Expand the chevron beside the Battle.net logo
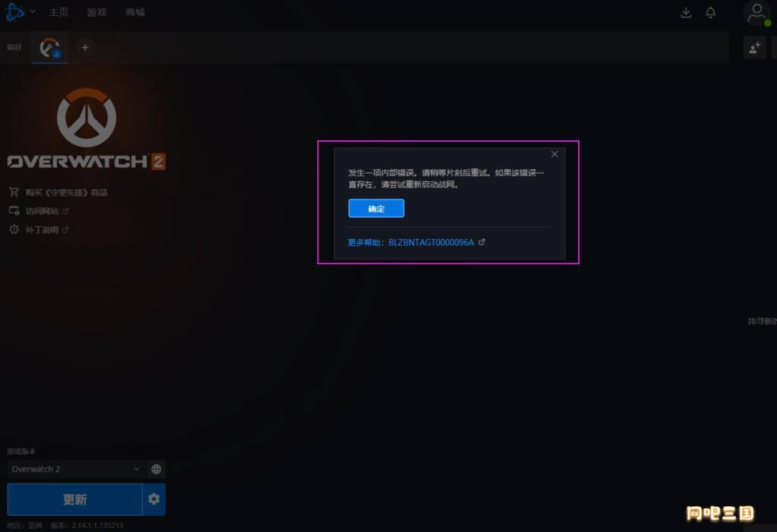This screenshot has height=532, width=777. coord(33,11)
